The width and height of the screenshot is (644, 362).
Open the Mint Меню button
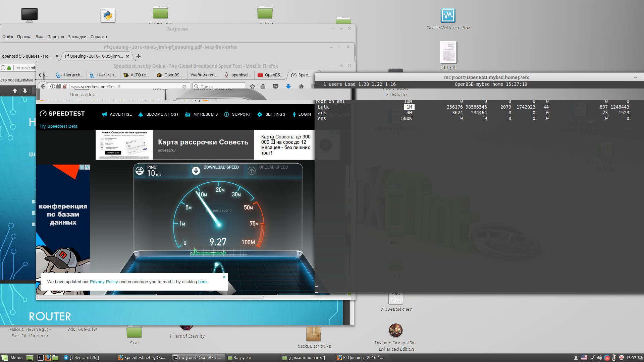point(12,358)
